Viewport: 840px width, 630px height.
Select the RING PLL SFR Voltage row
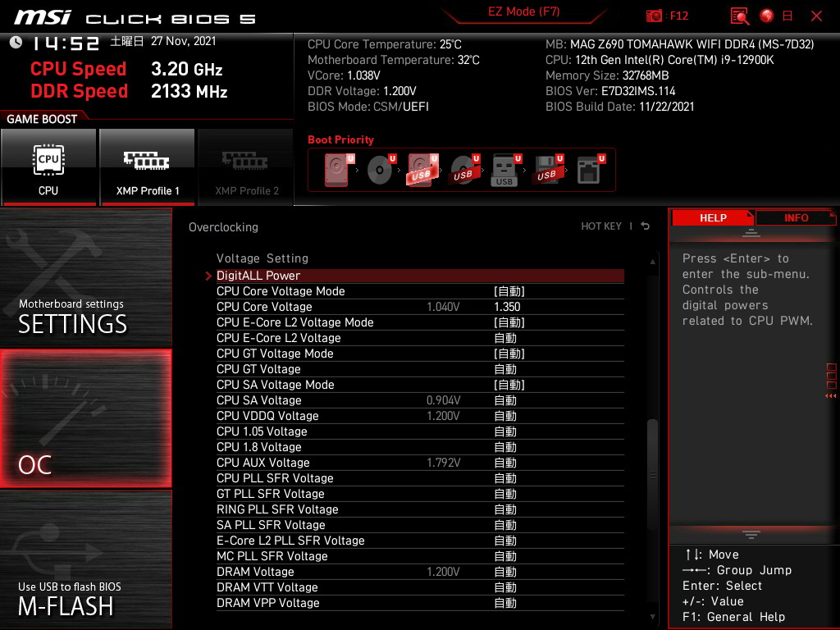420,509
